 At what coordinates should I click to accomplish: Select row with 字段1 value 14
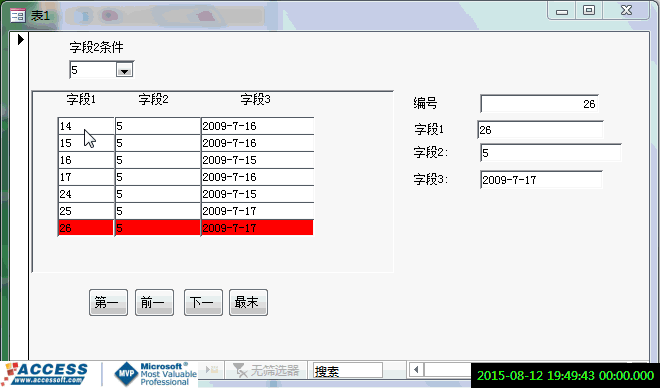click(x=186, y=126)
